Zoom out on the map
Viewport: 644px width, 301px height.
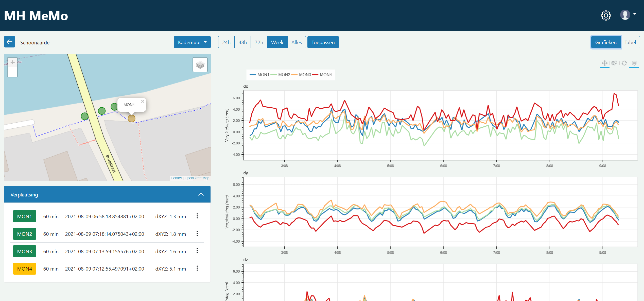click(12, 72)
